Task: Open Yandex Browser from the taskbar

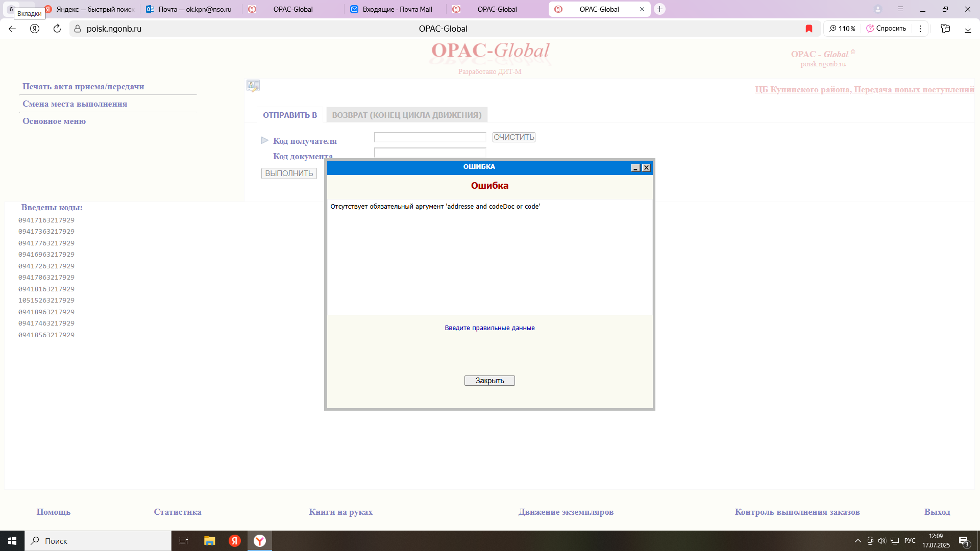Action: pyautogui.click(x=260, y=541)
